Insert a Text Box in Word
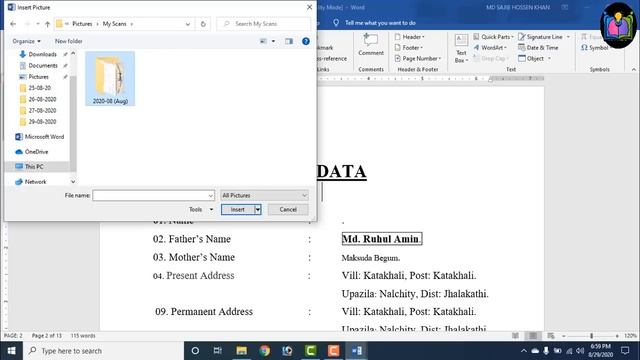Screen dimensions: 640x360 461,49
